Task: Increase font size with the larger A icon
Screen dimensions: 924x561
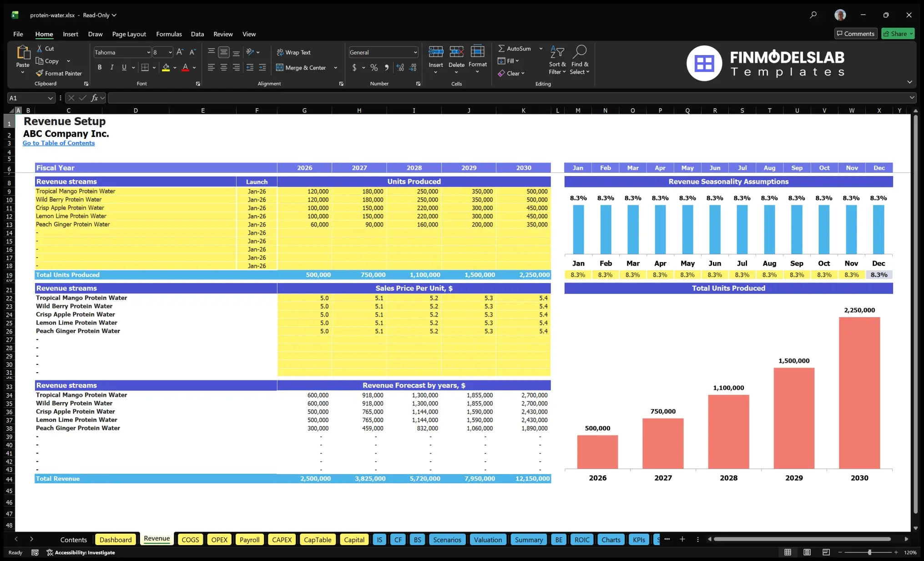Action: click(180, 52)
